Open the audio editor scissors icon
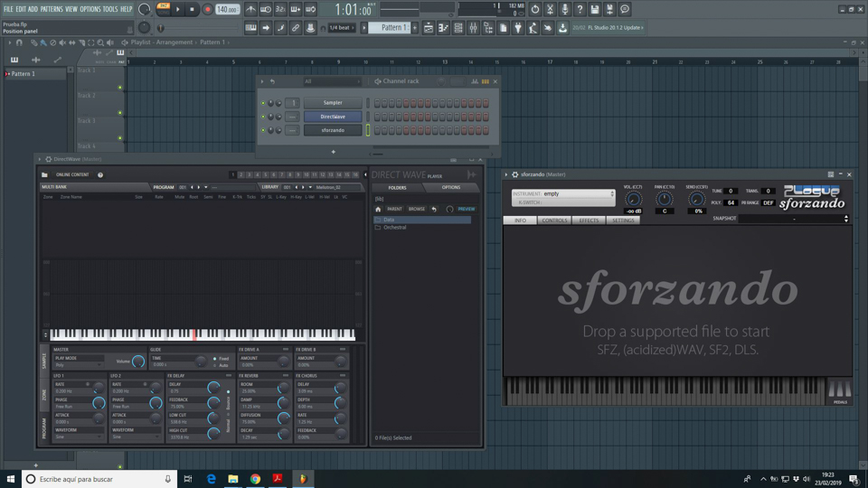Image resolution: width=868 pixels, height=488 pixels. pyautogui.click(x=550, y=9)
